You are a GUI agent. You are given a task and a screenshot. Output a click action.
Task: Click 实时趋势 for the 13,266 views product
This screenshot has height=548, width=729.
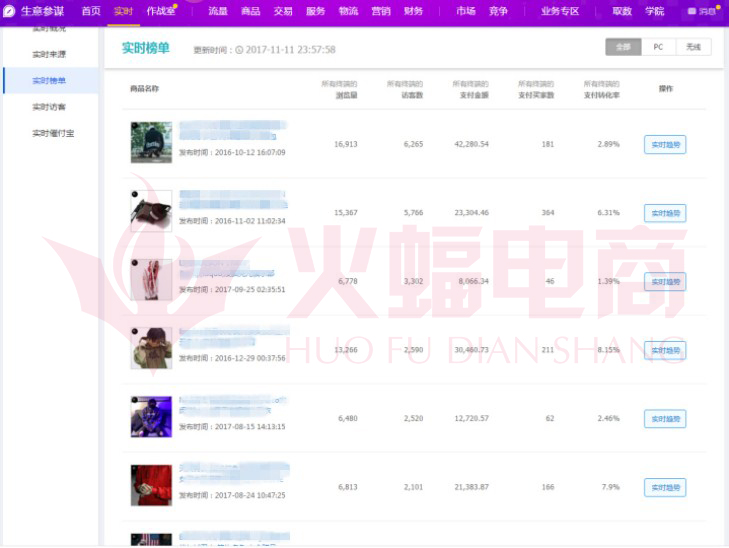(665, 350)
